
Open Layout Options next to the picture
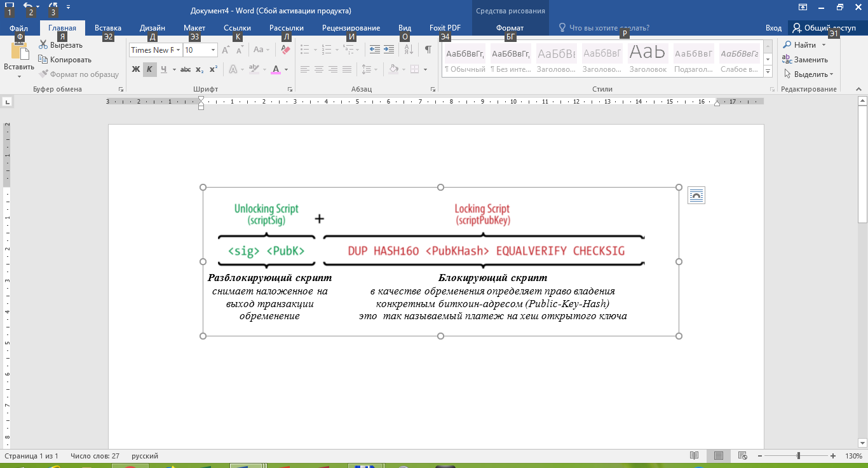pos(696,196)
